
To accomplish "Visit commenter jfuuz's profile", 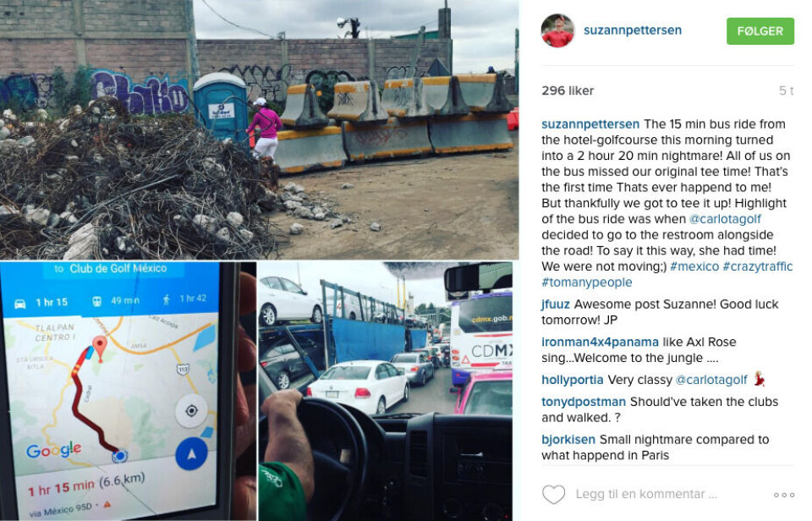I will click(555, 304).
